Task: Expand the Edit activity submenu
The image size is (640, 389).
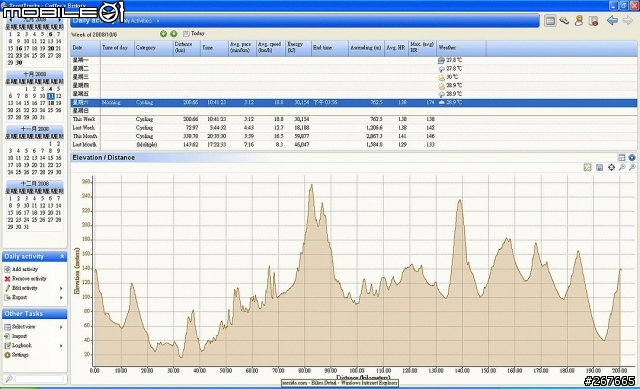Action: 61,288
